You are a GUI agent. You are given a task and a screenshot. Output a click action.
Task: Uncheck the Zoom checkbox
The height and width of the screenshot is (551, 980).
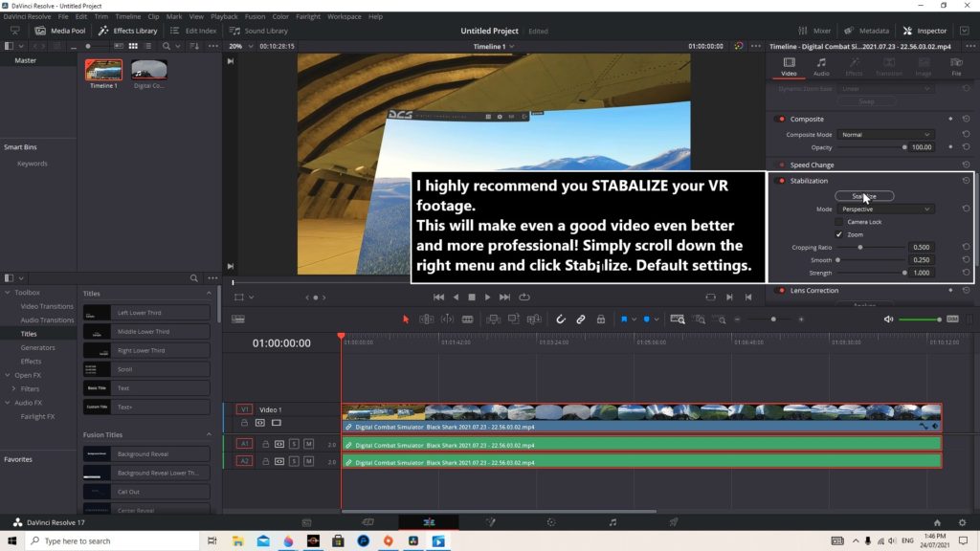[838, 234]
